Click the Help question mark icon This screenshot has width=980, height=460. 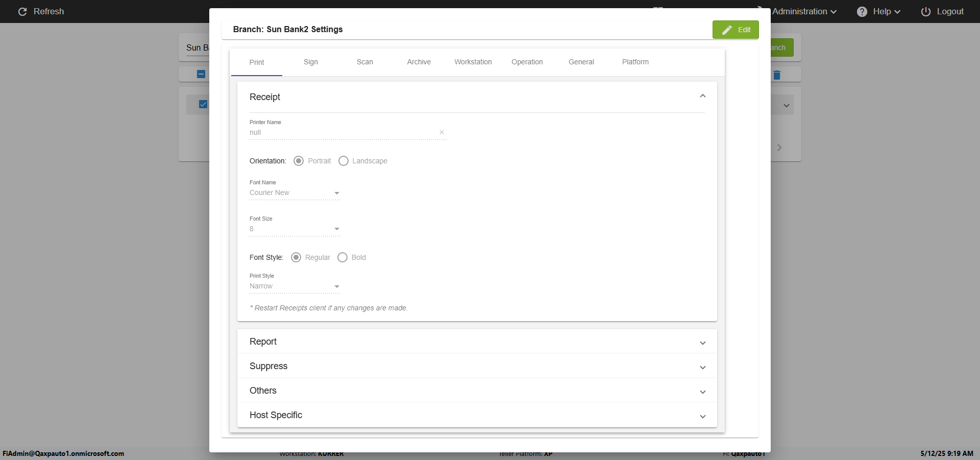[x=862, y=12]
